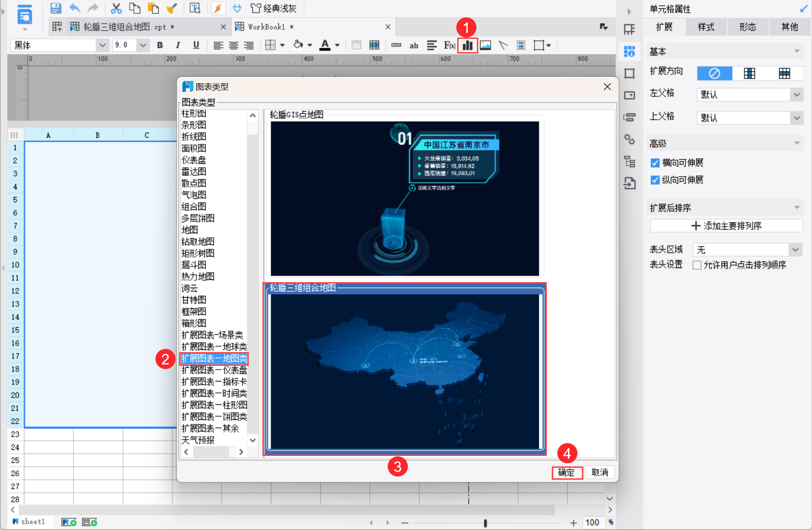This screenshot has width=812, height=530.
Task: Select vertical expansion direction option
Action: pos(750,73)
